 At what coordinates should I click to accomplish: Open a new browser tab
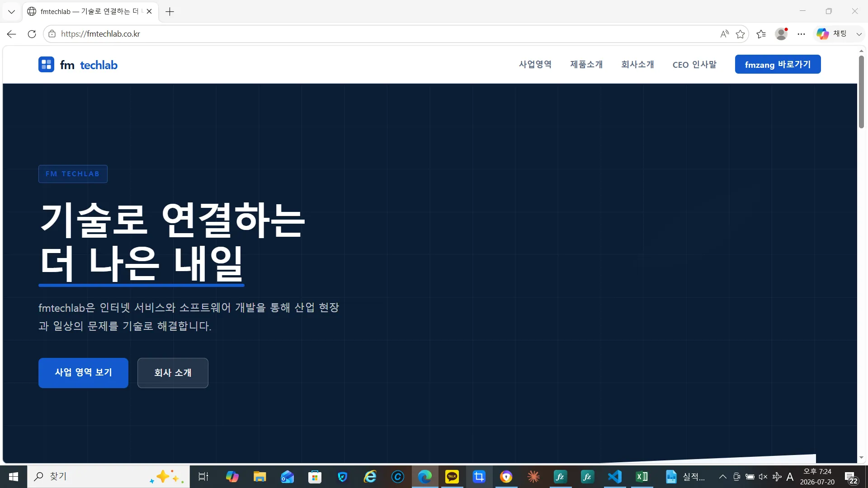pos(170,12)
